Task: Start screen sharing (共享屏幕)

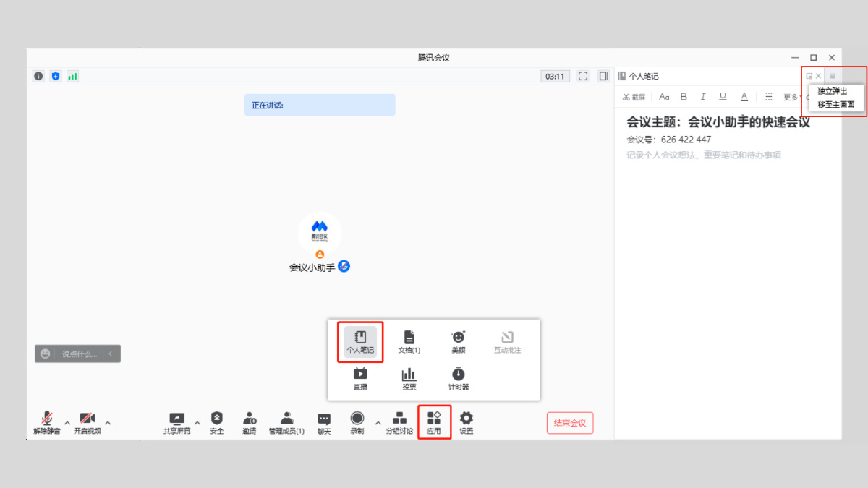Action: pos(177,423)
